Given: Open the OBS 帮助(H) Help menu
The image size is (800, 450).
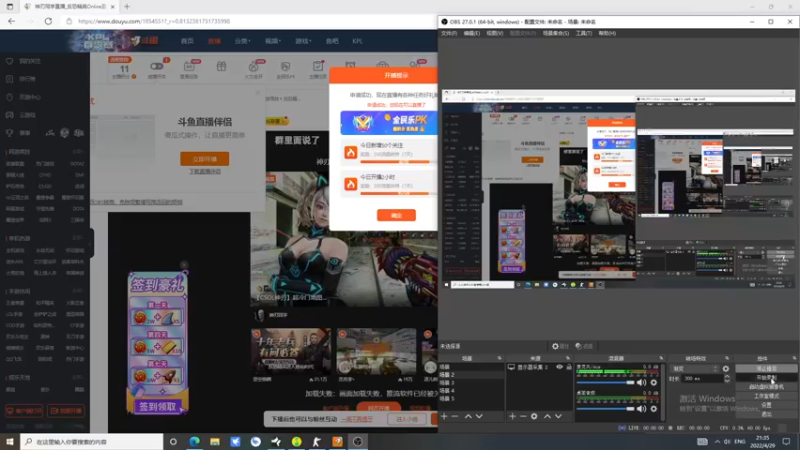Looking at the screenshot, I should (607, 33).
